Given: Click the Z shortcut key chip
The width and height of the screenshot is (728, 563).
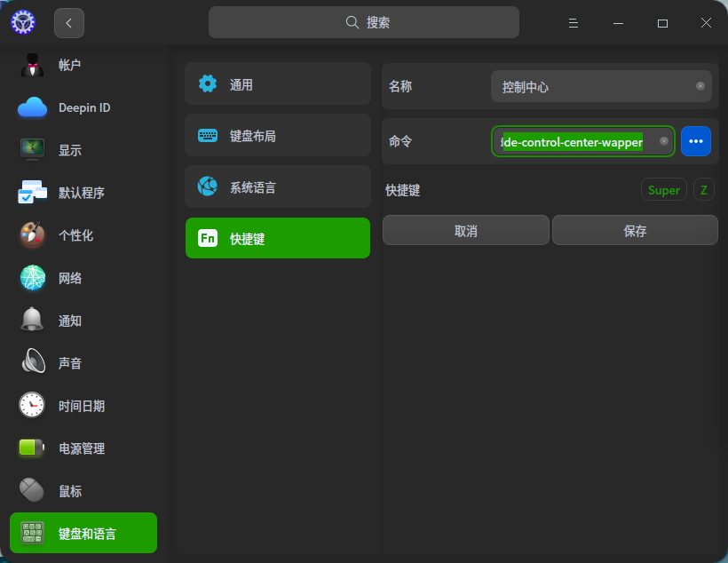Looking at the screenshot, I should point(704,189).
